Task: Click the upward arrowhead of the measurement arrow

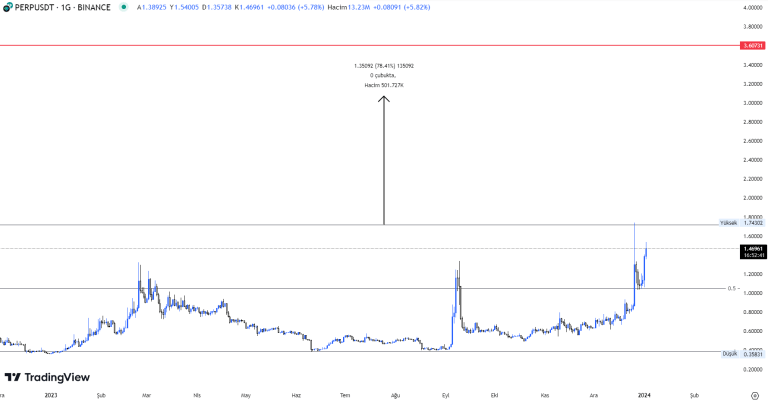Action: click(x=384, y=98)
